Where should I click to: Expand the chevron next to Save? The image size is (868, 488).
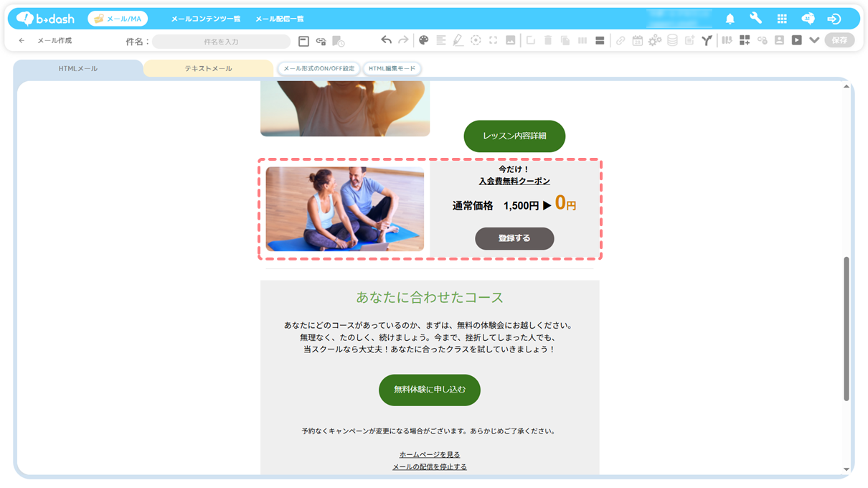point(813,40)
